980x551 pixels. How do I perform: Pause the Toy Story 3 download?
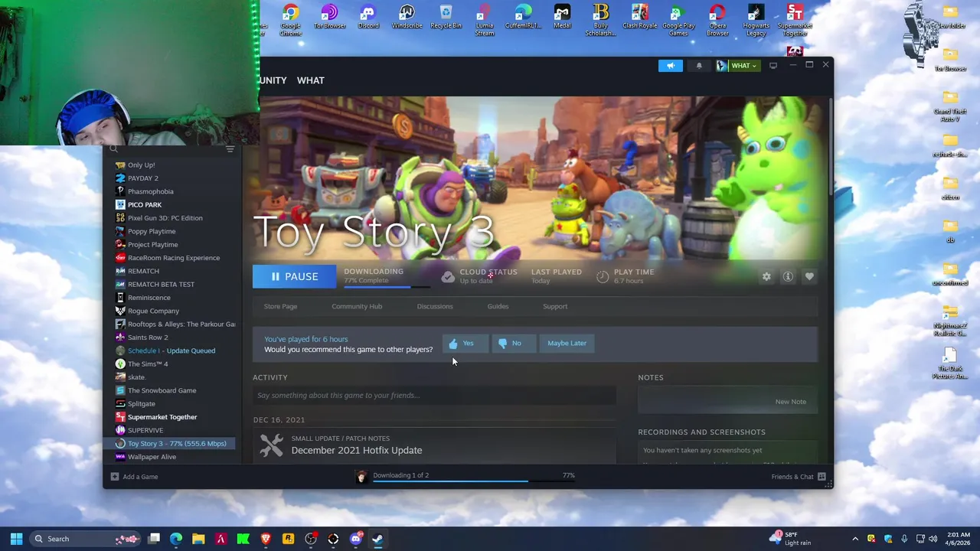coord(294,276)
